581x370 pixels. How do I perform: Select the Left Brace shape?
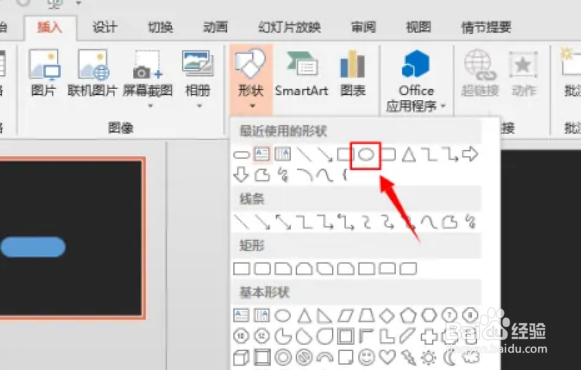click(345, 174)
